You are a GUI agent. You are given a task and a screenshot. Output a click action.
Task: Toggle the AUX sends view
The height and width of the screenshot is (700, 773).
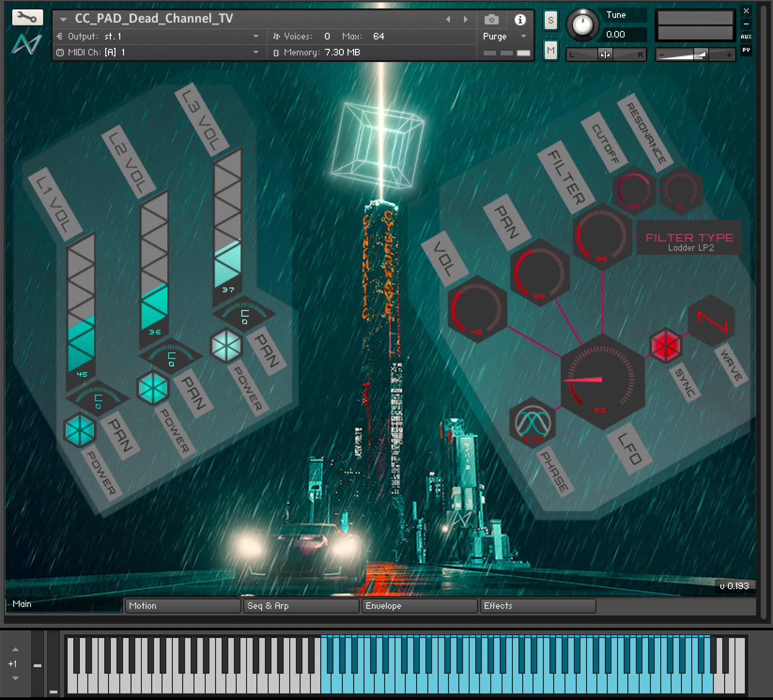click(x=746, y=37)
